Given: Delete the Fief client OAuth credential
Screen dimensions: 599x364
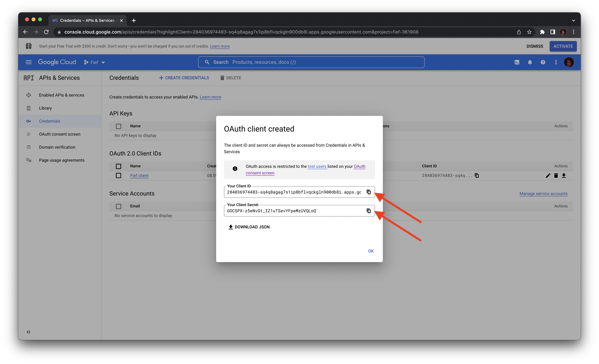Looking at the screenshot, I should coord(556,175).
